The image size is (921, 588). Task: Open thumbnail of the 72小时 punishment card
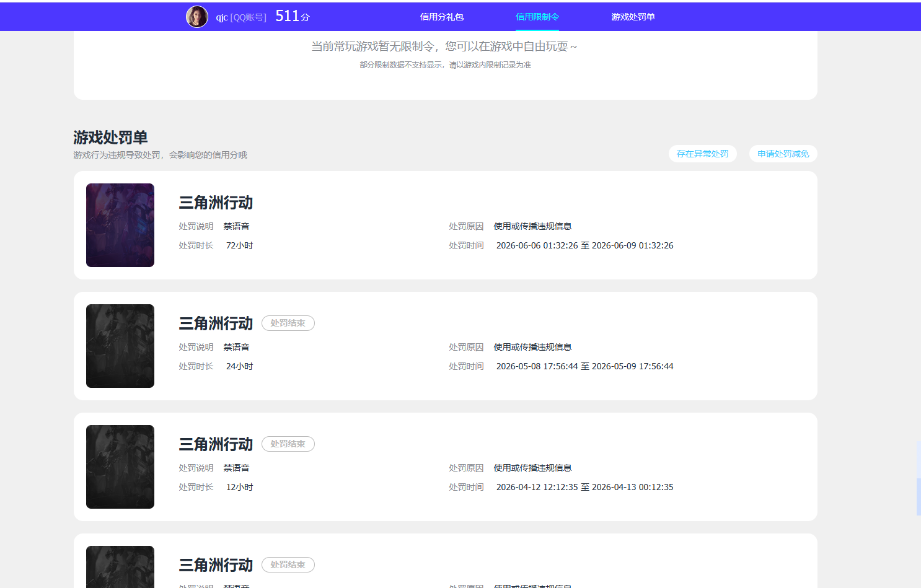click(x=120, y=225)
